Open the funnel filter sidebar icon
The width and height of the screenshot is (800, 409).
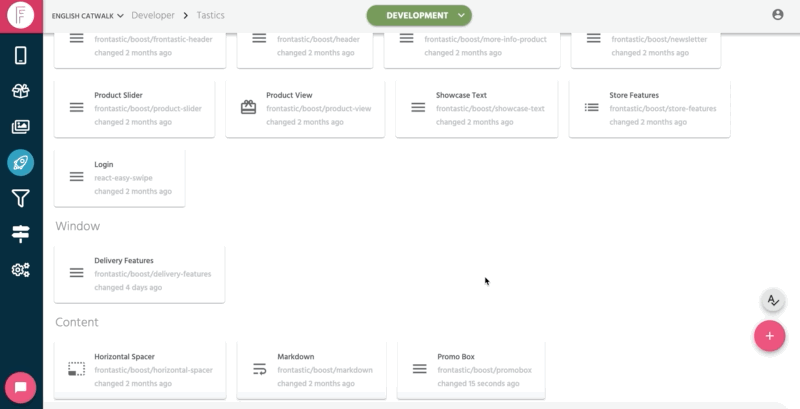tap(21, 198)
